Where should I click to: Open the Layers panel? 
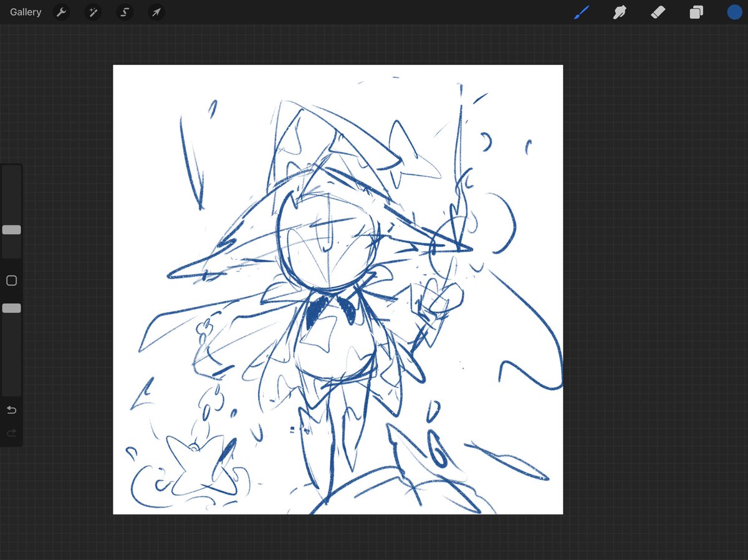(696, 12)
